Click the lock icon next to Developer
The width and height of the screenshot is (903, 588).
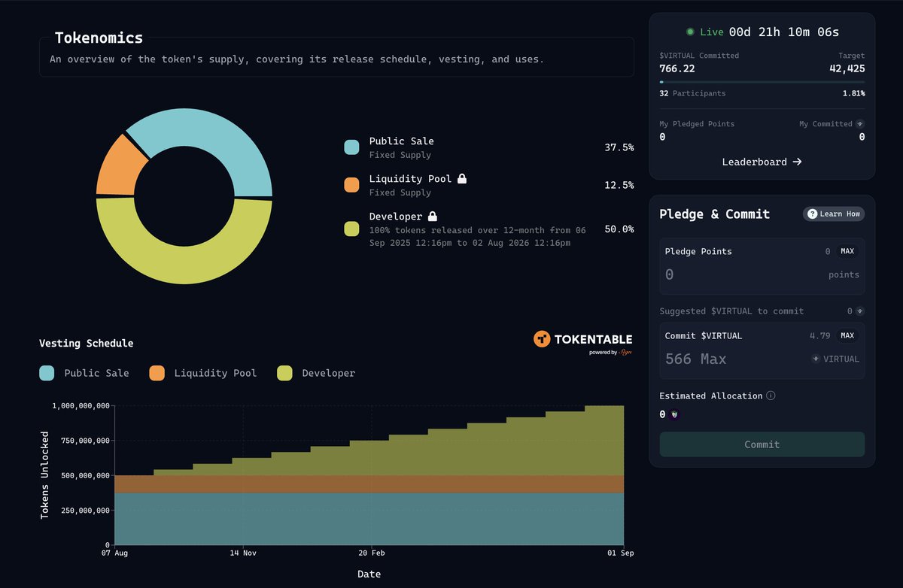(433, 217)
